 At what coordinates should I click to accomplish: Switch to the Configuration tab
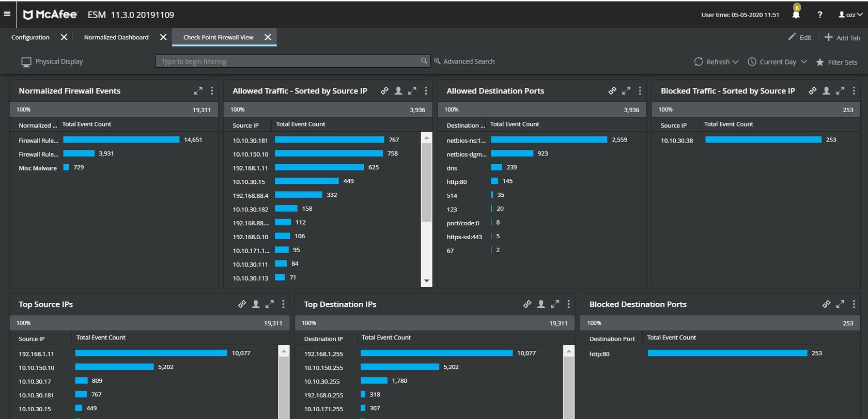30,37
